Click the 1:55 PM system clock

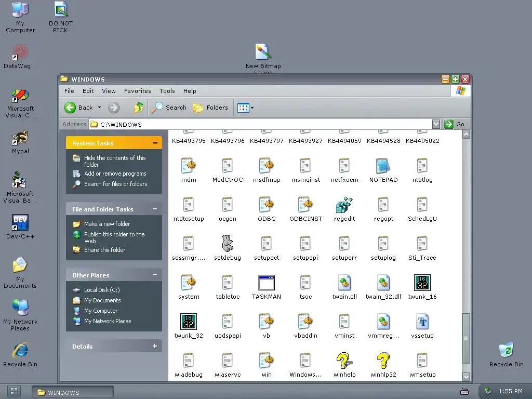point(510,391)
